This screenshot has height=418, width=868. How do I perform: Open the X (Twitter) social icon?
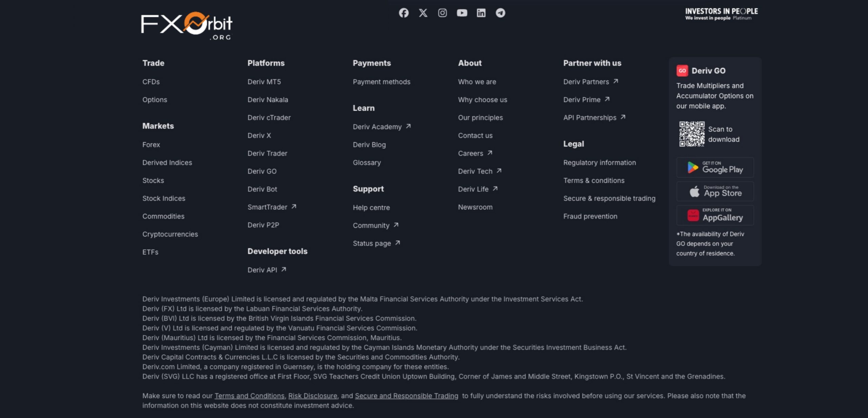423,13
